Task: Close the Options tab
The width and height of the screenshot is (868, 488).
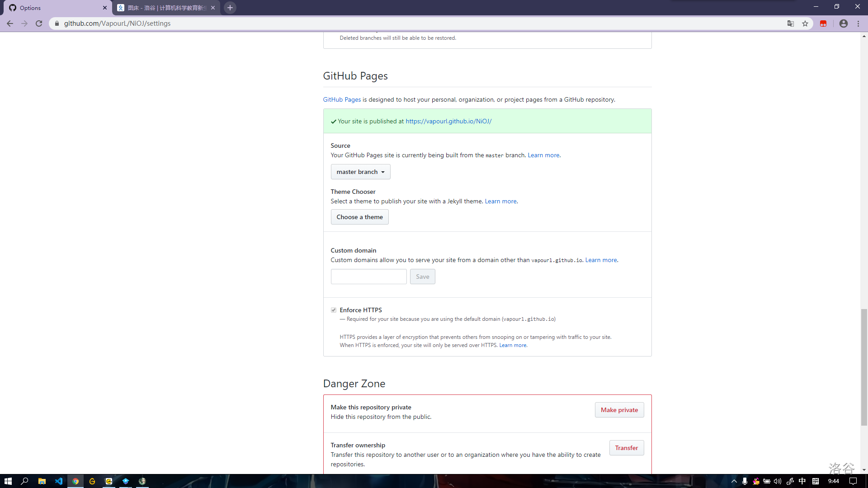Action: [105, 8]
